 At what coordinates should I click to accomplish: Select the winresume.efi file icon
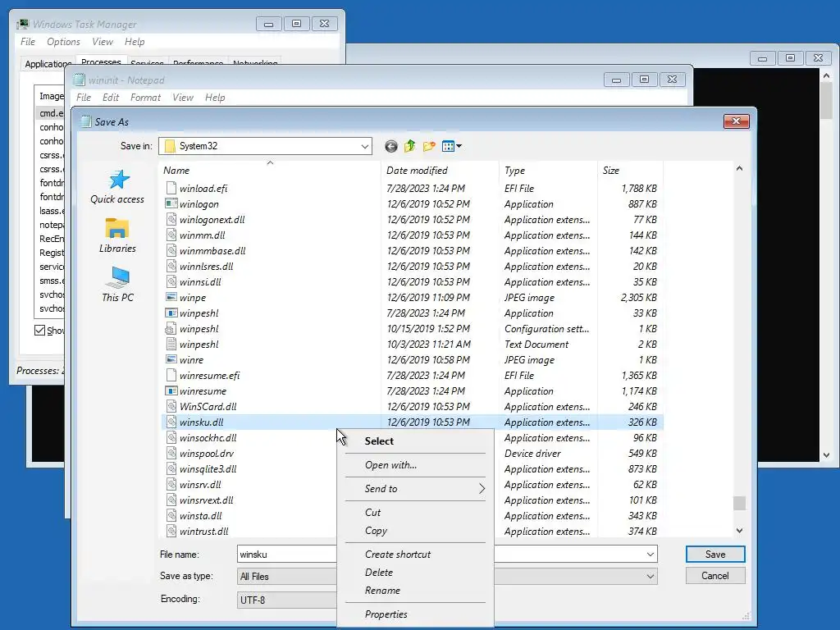click(171, 375)
